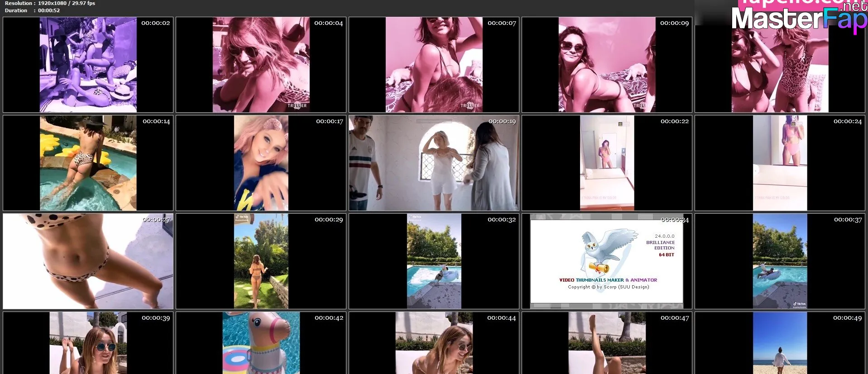Click the Duration 00:00:52 header text
This screenshot has width=868, height=374.
(x=32, y=10)
